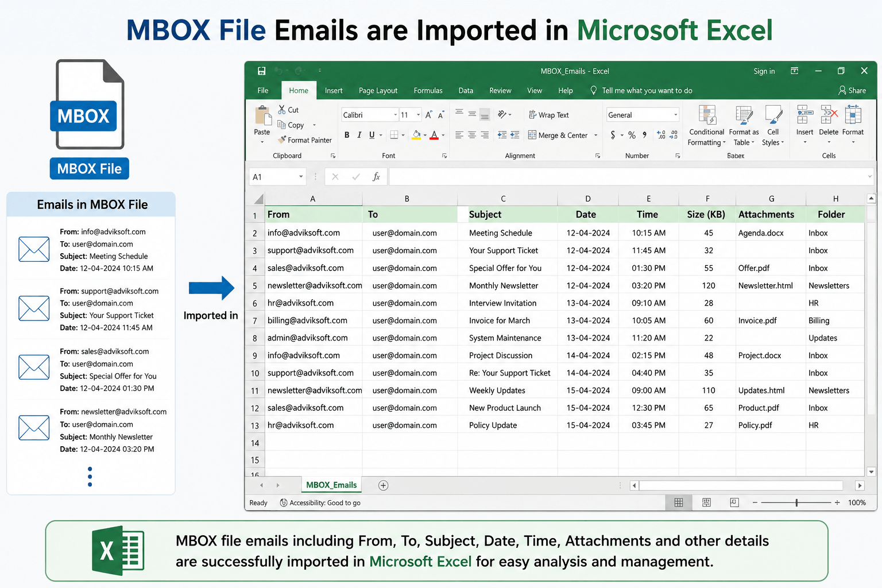Center text horizontally

pos(472,135)
